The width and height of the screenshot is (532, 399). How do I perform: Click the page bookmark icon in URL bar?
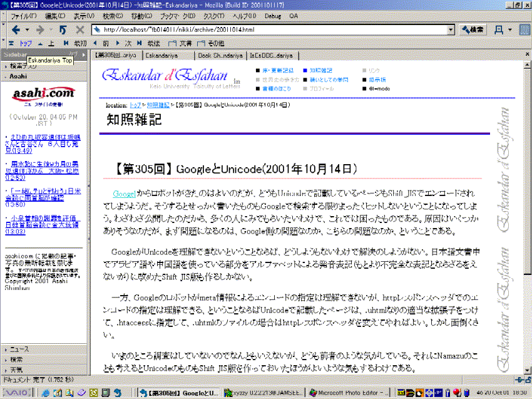(98, 30)
